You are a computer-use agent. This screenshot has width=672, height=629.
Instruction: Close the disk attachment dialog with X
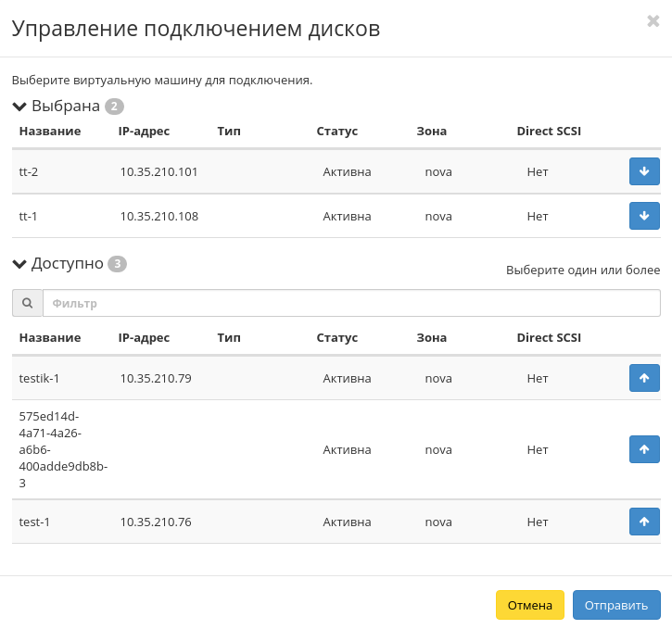tap(653, 21)
